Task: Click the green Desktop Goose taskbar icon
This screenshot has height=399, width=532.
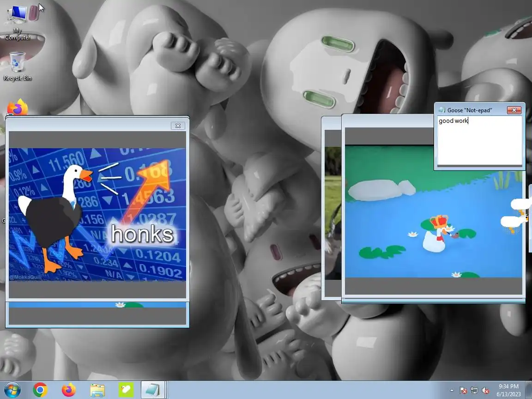Action: coord(126,390)
